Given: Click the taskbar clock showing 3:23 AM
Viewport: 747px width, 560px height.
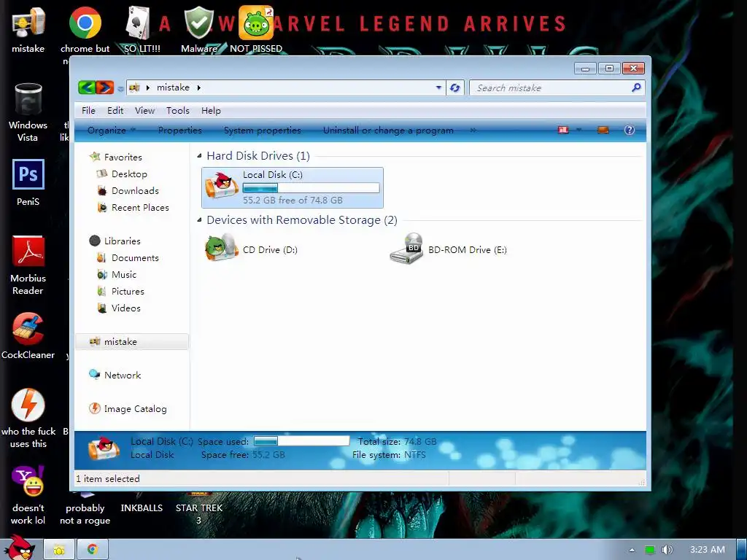Looking at the screenshot, I should [x=708, y=550].
